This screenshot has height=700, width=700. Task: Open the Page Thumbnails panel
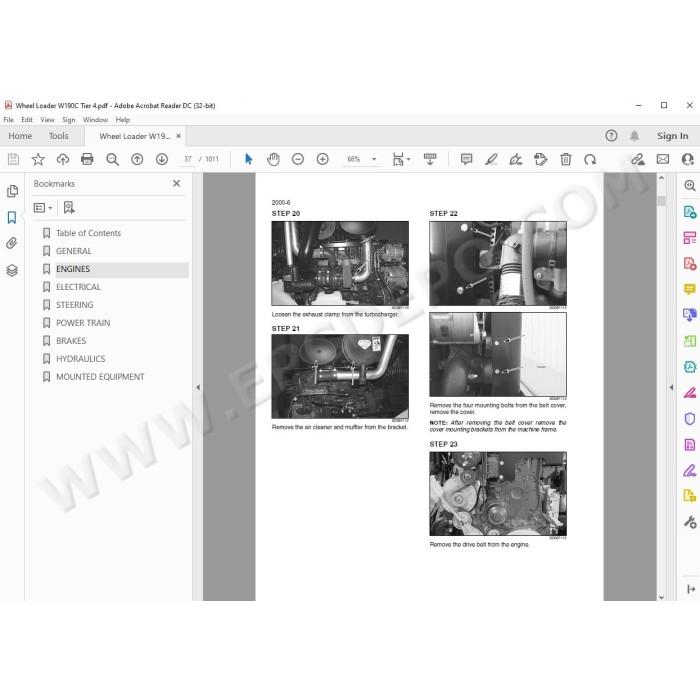pos(12,192)
